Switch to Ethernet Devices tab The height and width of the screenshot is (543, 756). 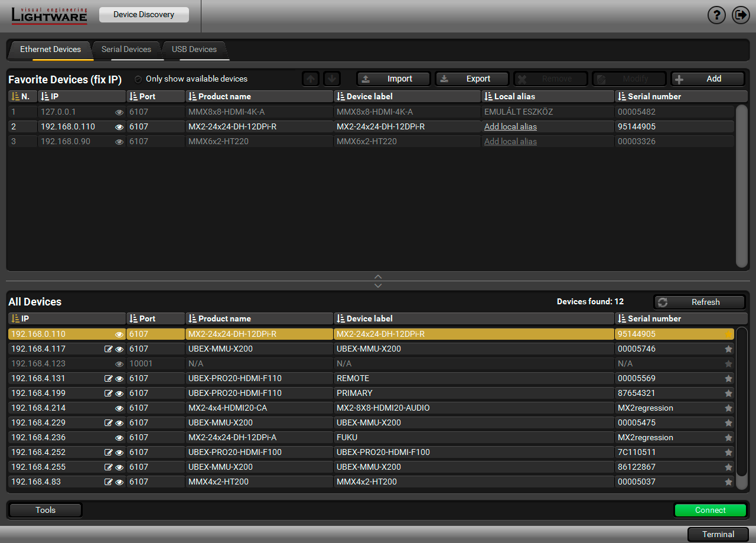point(50,50)
